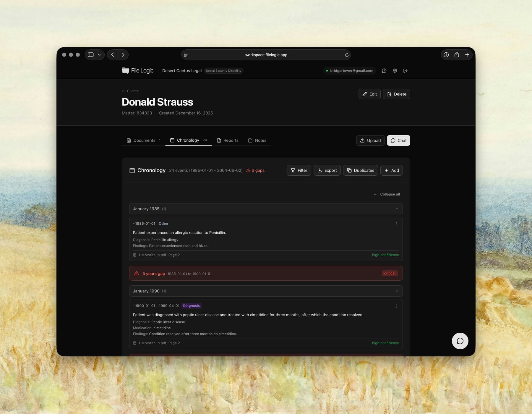Click the browser share icon
Viewport: 532px width, 414px height.
point(456,55)
